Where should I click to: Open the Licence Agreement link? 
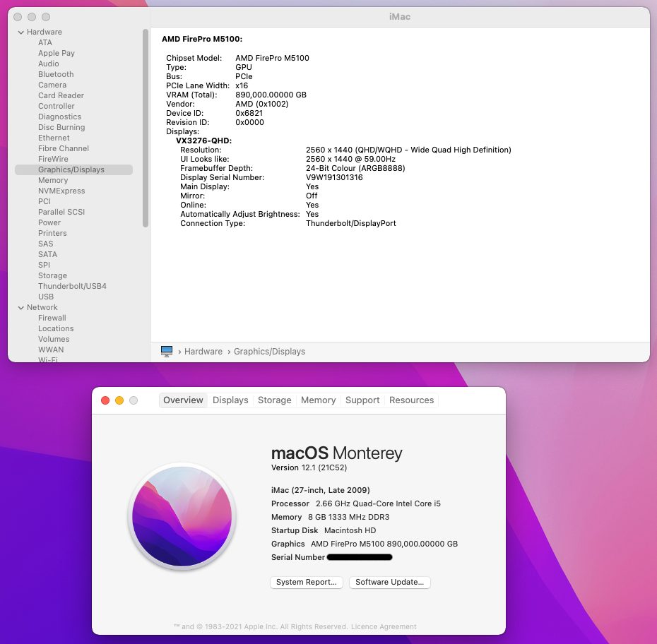click(384, 627)
